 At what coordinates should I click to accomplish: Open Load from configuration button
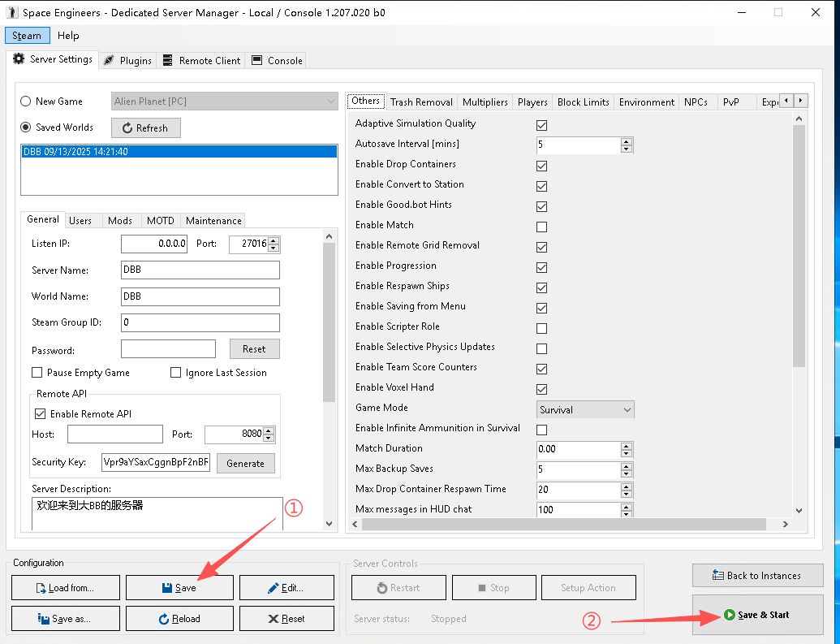click(66, 588)
